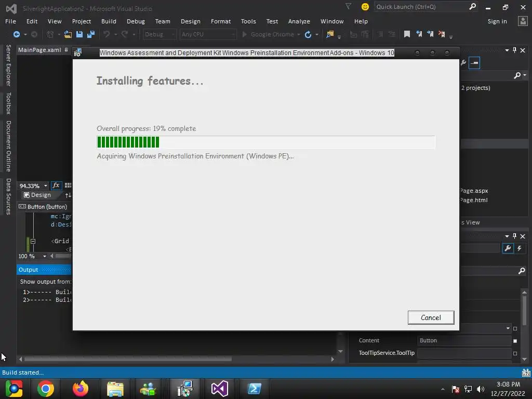Show Events lightning bolt icon
Image resolution: width=532 pixels, height=399 pixels.
[519, 248]
